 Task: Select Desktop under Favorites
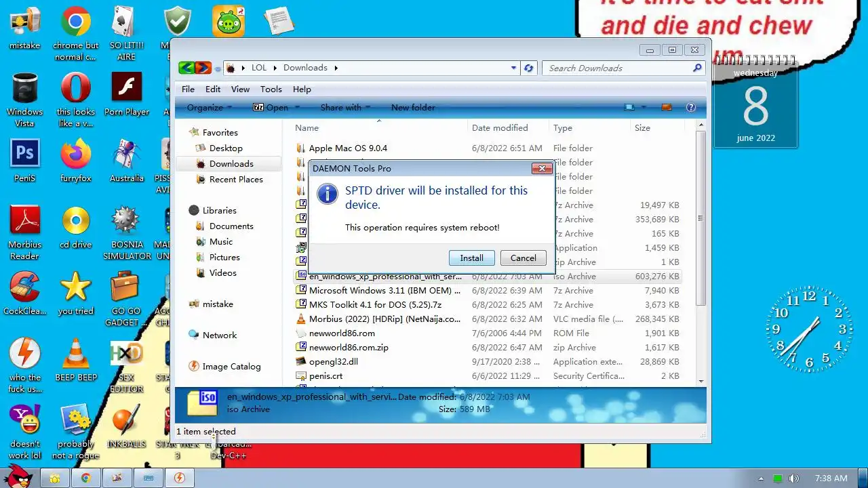click(x=226, y=148)
